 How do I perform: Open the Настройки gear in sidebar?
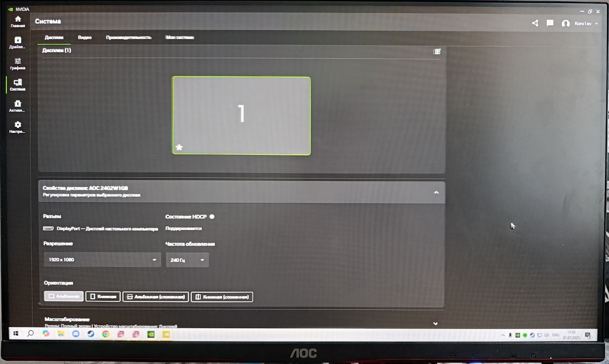[18, 127]
